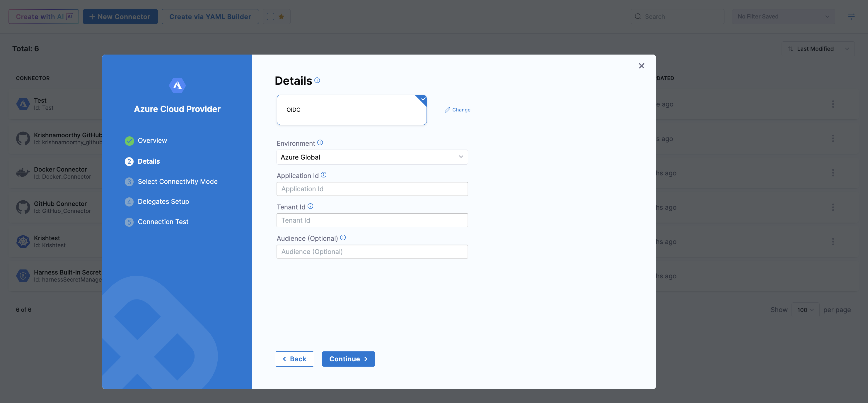Image resolution: width=868 pixels, height=403 pixels.
Task: Click the Back button
Action: [294, 359]
